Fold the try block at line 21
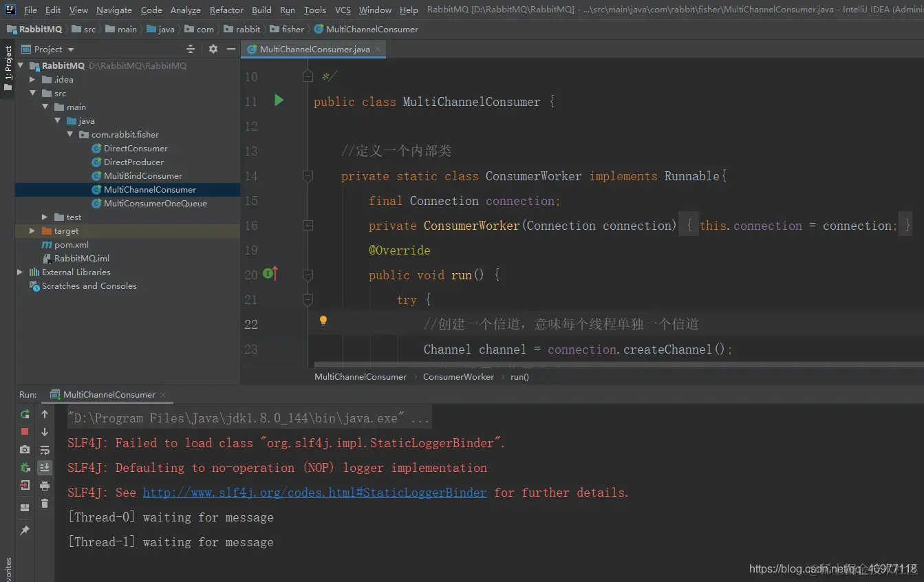This screenshot has width=924, height=582. pos(308,299)
